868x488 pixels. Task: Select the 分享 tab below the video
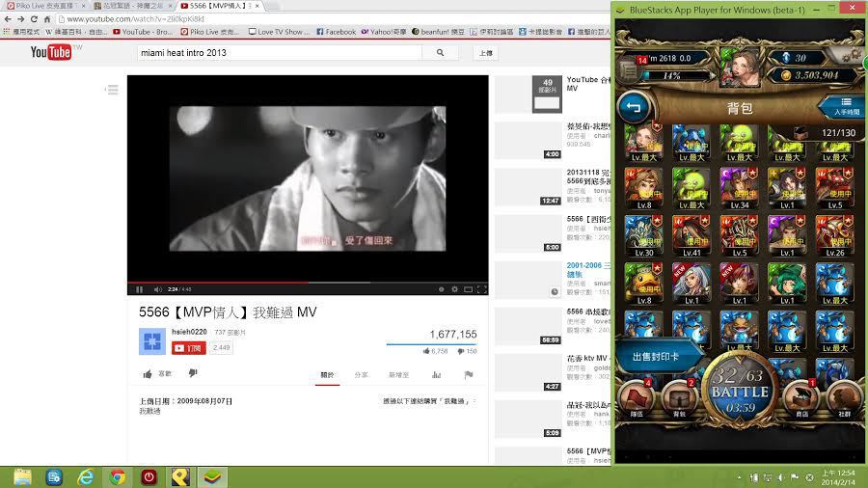coord(361,374)
